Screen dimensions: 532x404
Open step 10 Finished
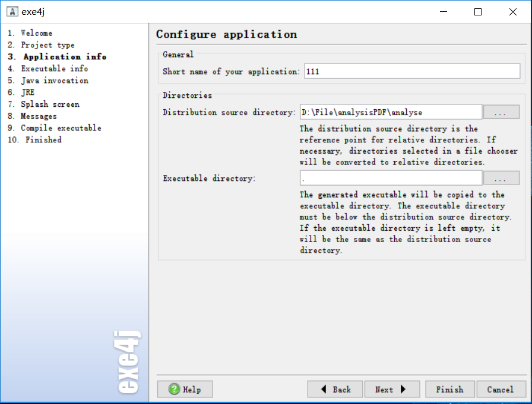tap(34, 139)
